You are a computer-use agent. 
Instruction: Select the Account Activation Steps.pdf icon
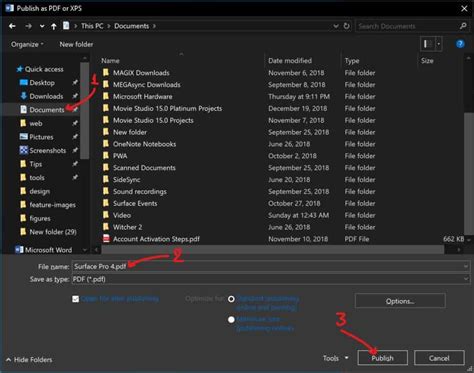click(x=106, y=239)
